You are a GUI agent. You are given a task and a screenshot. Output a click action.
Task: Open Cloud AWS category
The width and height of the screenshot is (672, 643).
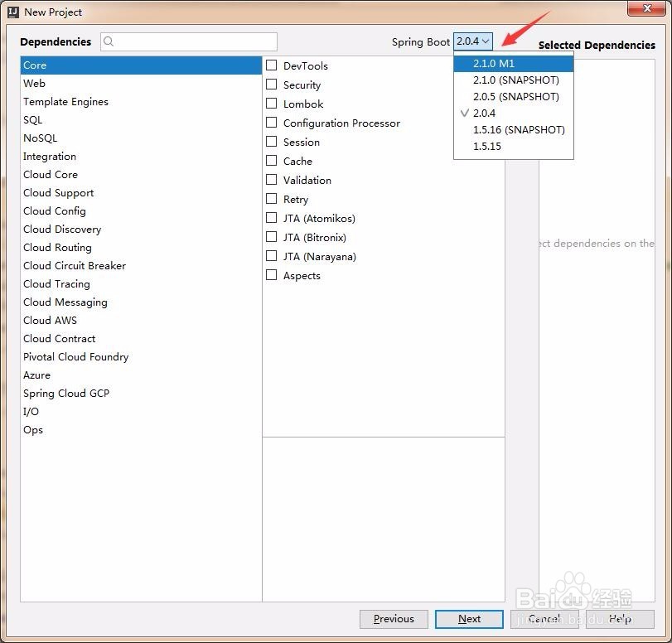click(141, 320)
